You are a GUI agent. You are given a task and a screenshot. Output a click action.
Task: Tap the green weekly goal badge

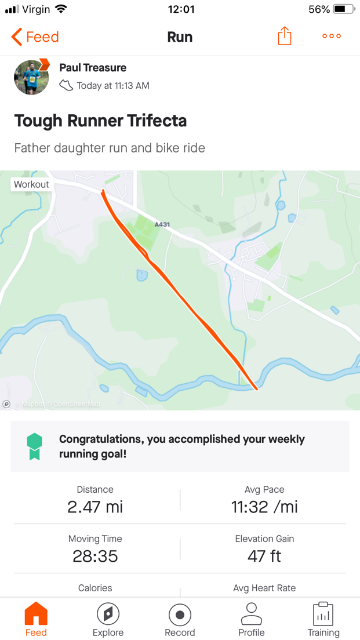pos(34,447)
